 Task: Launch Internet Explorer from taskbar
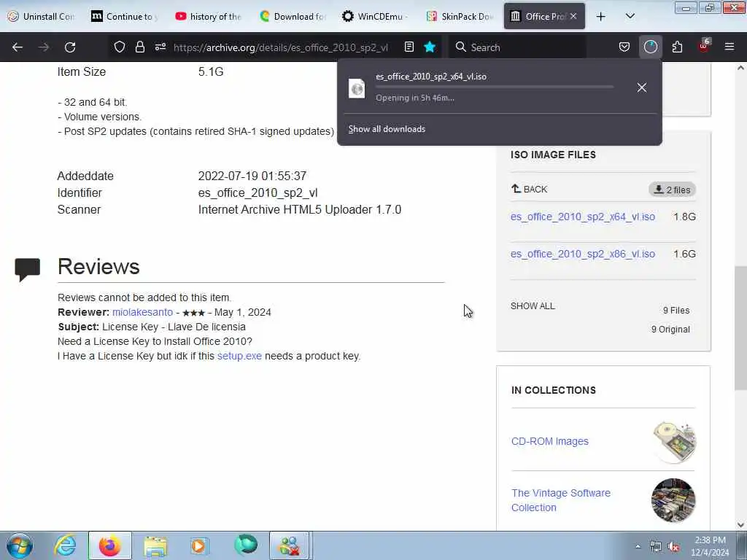pyautogui.click(x=65, y=545)
